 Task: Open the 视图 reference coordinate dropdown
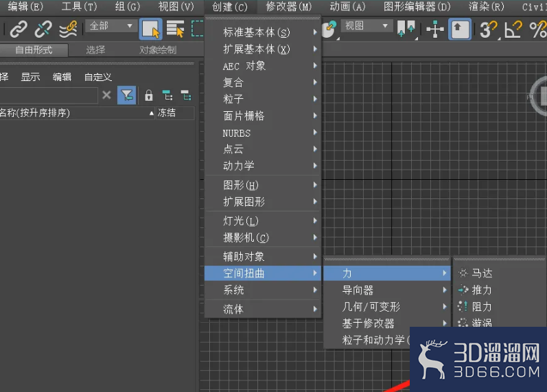366,26
